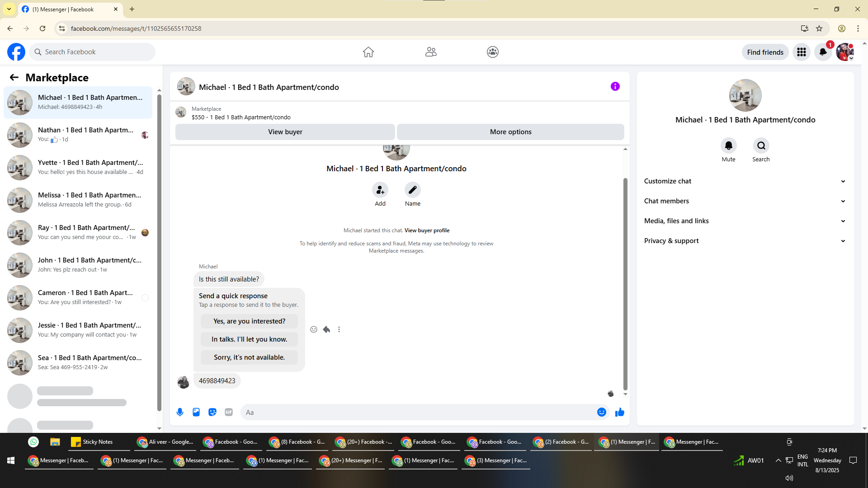Send a thumbs up like
Viewport: 868px width, 488px height.
[620, 412]
